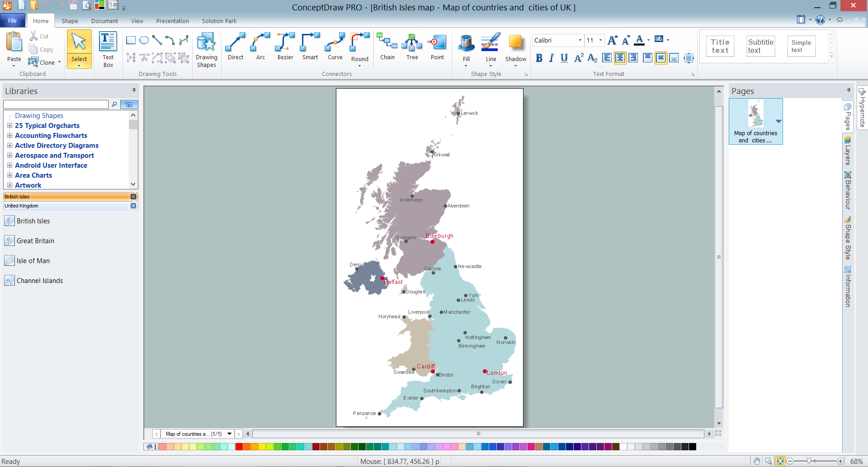Select the Great Britain library item
This screenshot has height=467, width=868.
click(x=35, y=241)
